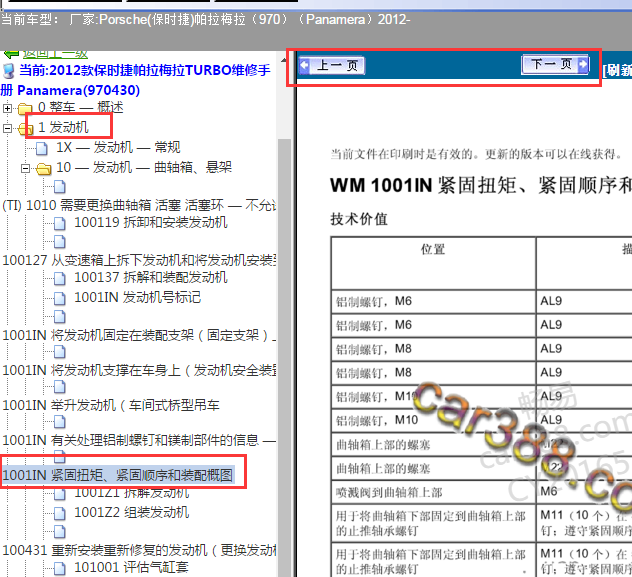632x577 pixels.
Task: Open 1001IN 有关处理铝制螺钉和镁制部件的信息
Action: pos(139,440)
